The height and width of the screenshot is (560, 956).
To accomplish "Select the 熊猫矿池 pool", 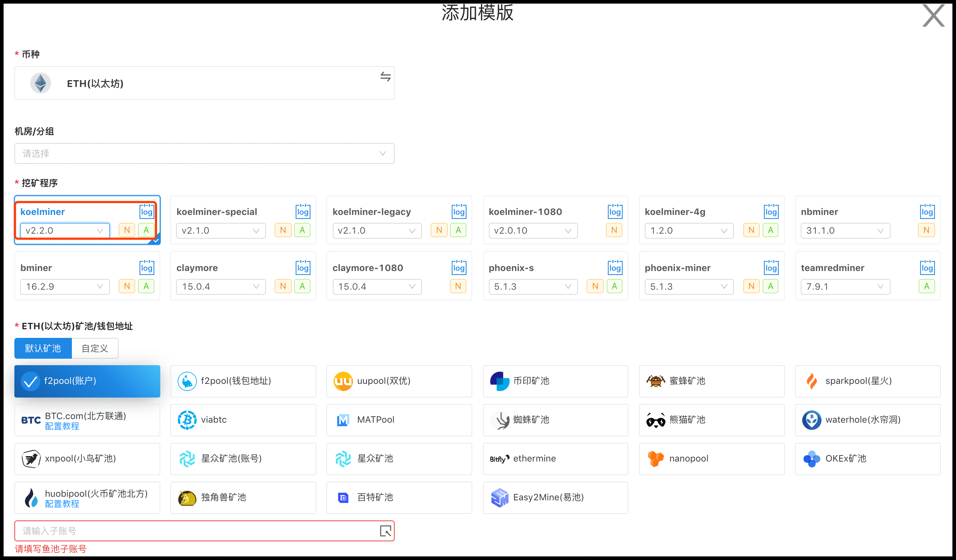I will [712, 420].
